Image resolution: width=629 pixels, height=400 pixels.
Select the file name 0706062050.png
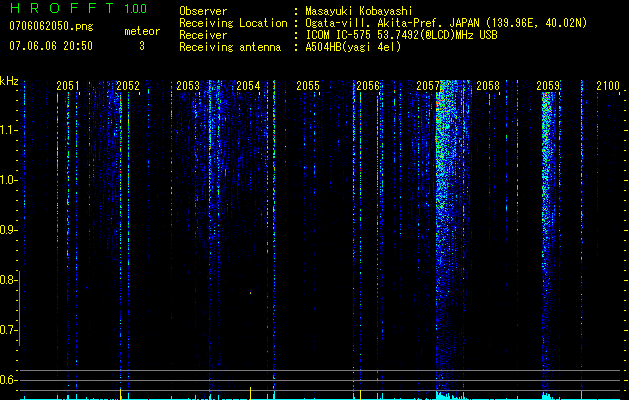51,27
